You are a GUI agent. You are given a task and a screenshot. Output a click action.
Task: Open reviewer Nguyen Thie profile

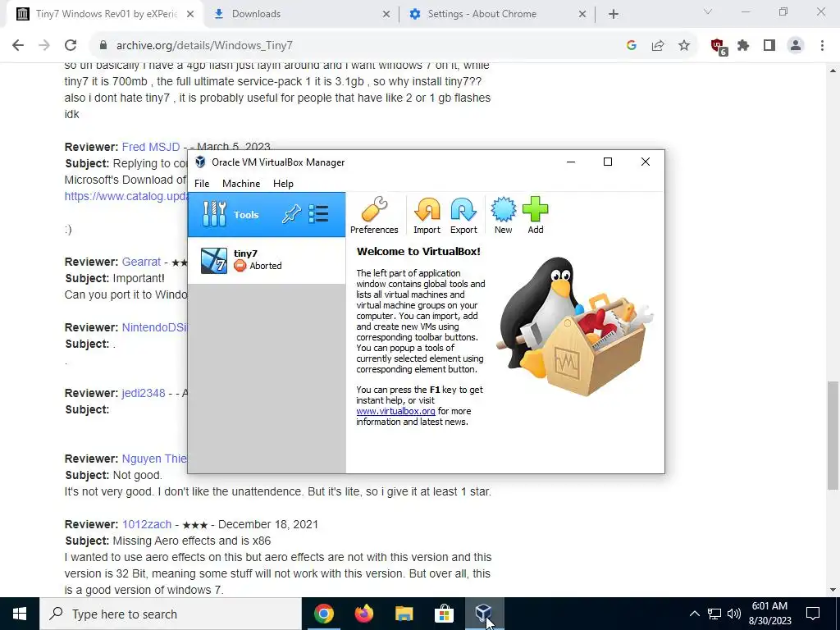coord(154,459)
